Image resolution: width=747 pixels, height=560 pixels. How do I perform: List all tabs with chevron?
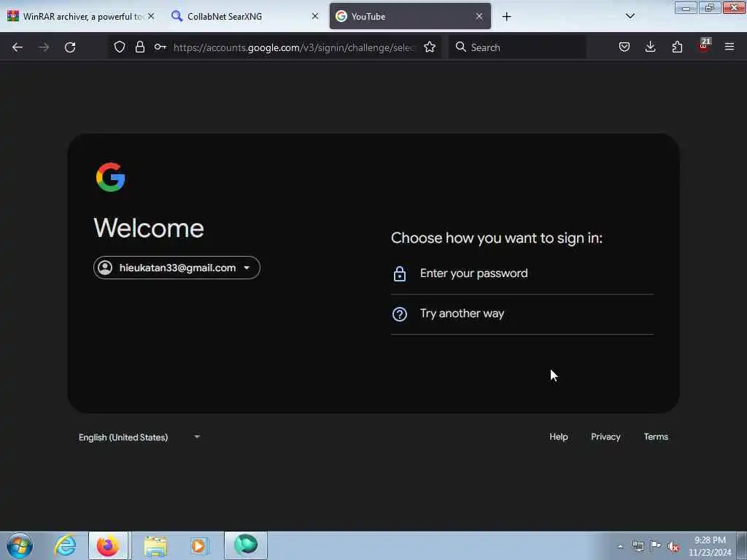pyautogui.click(x=630, y=16)
